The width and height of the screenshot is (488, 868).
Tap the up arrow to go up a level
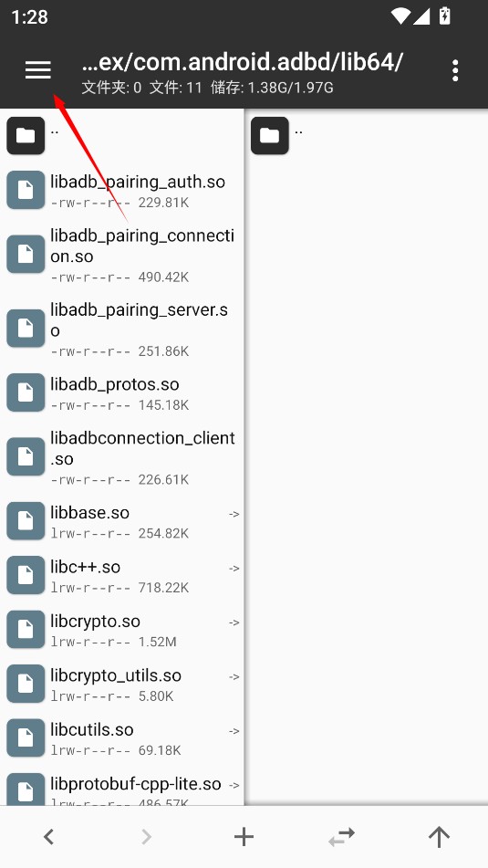(439, 836)
